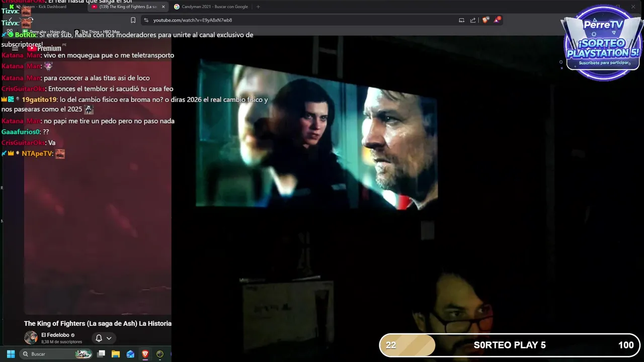Click the notification bell subscription button

99,338
